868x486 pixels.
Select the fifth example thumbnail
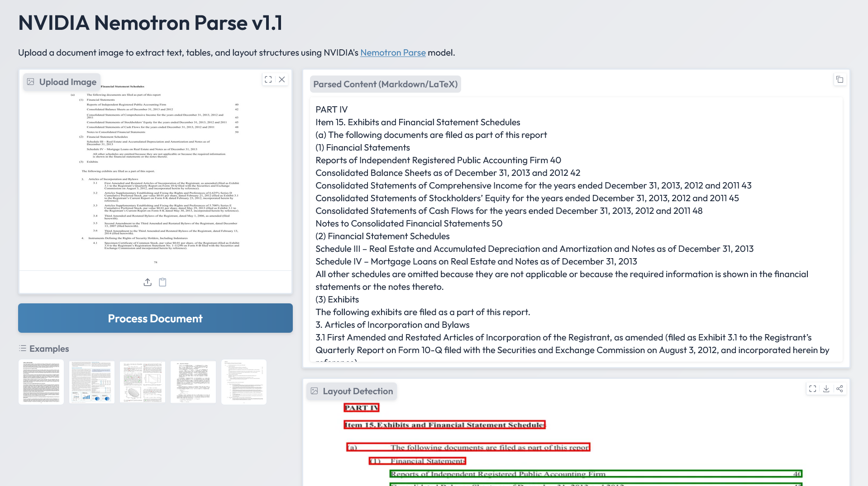pos(244,382)
